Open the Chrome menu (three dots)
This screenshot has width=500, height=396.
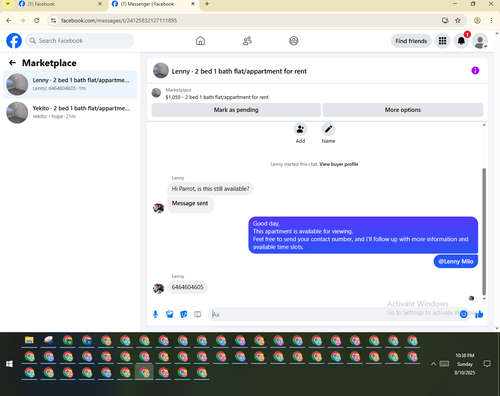tap(491, 20)
